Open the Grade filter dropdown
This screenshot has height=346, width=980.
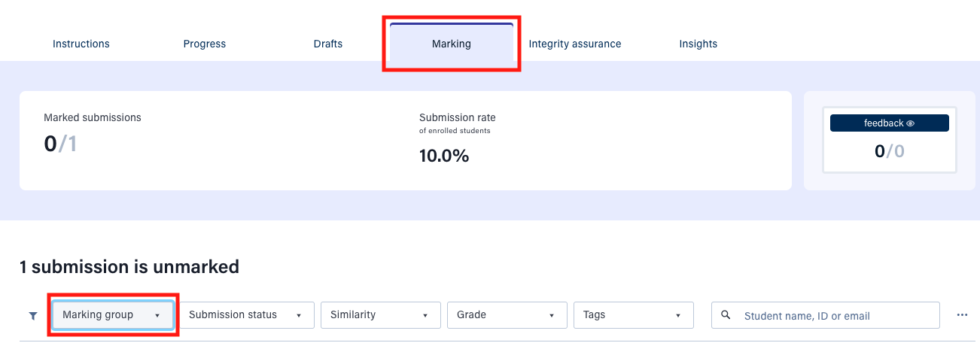point(507,315)
